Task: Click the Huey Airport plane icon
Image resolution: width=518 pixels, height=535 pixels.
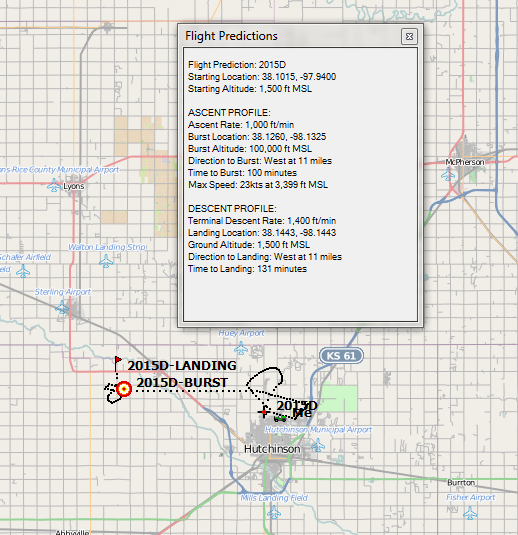Action: [x=241, y=348]
